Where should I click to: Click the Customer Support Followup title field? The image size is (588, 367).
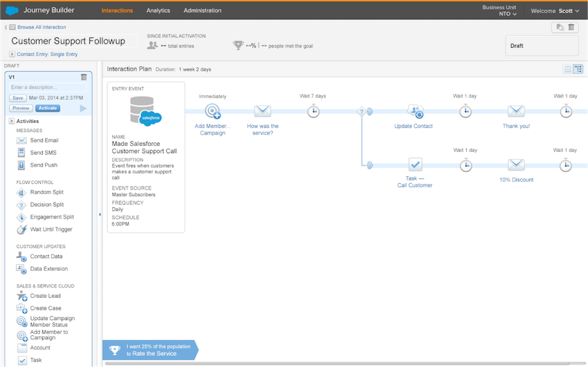73,41
